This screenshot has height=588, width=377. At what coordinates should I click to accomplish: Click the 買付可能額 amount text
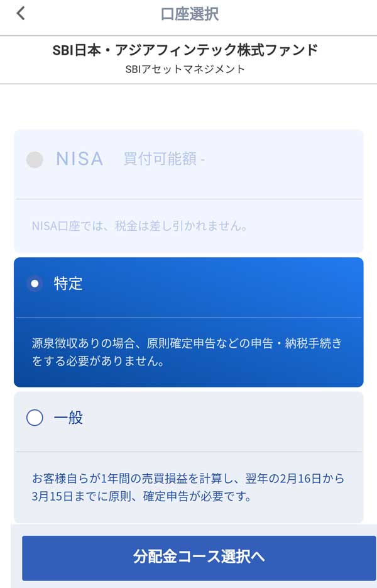click(x=164, y=159)
